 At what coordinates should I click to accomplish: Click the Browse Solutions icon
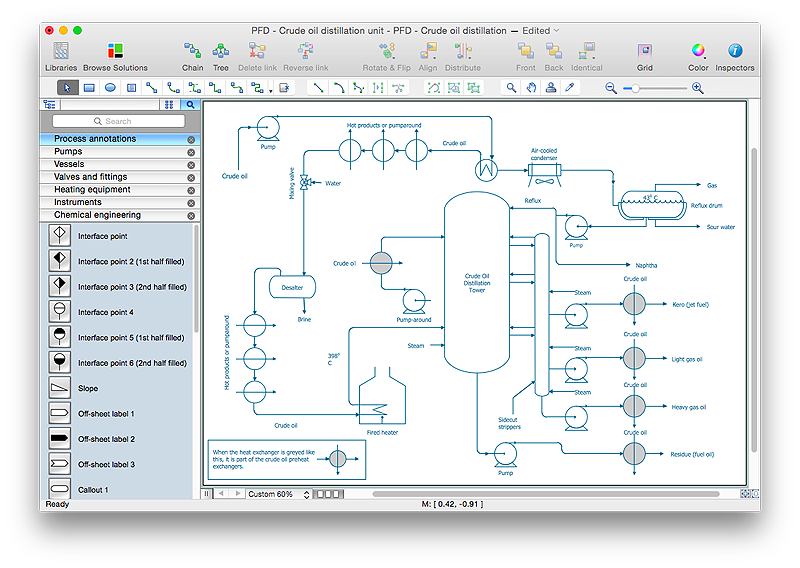[115, 51]
